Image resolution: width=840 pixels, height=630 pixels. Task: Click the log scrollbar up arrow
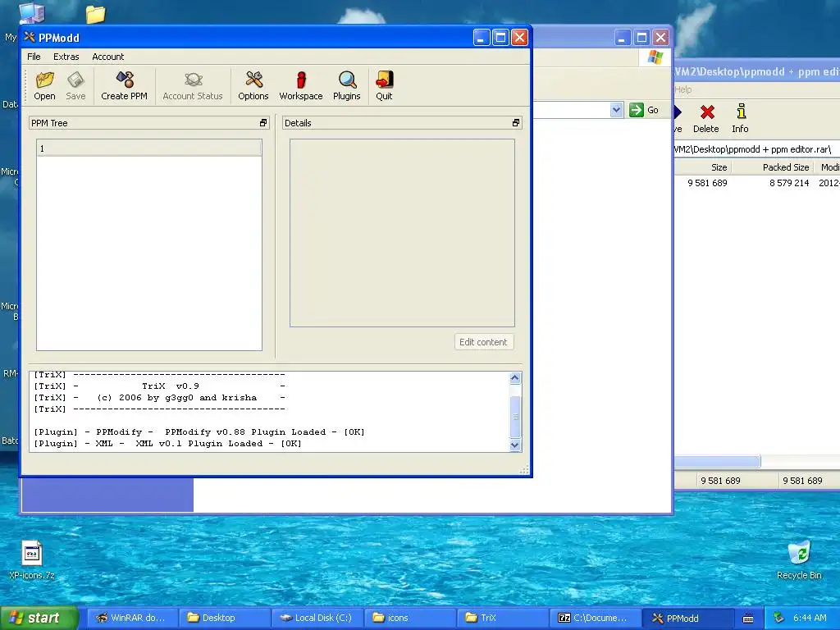coord(515,378)
